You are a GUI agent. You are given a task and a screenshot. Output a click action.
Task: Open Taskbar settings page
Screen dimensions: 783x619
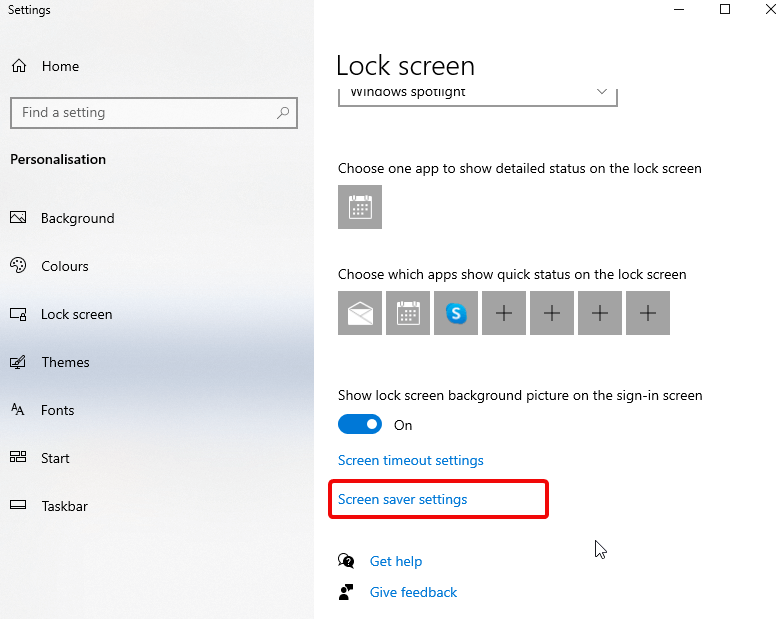(x=64, y=506)
